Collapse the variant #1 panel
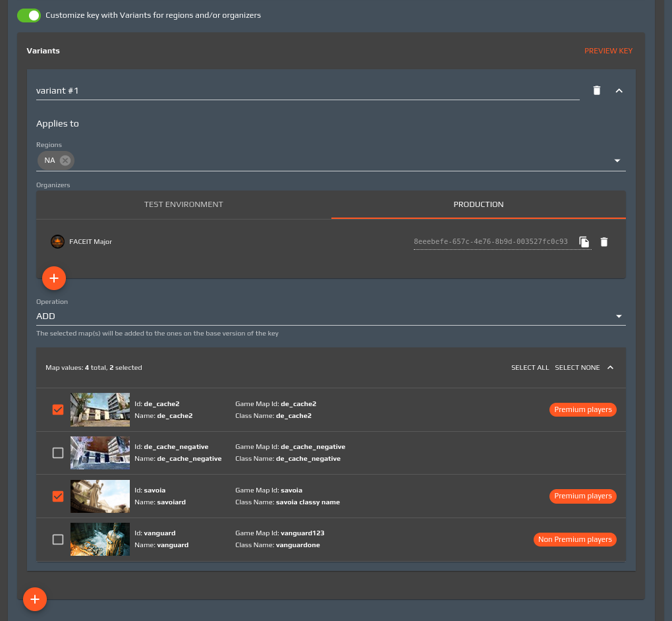 [x=619, y=90]
